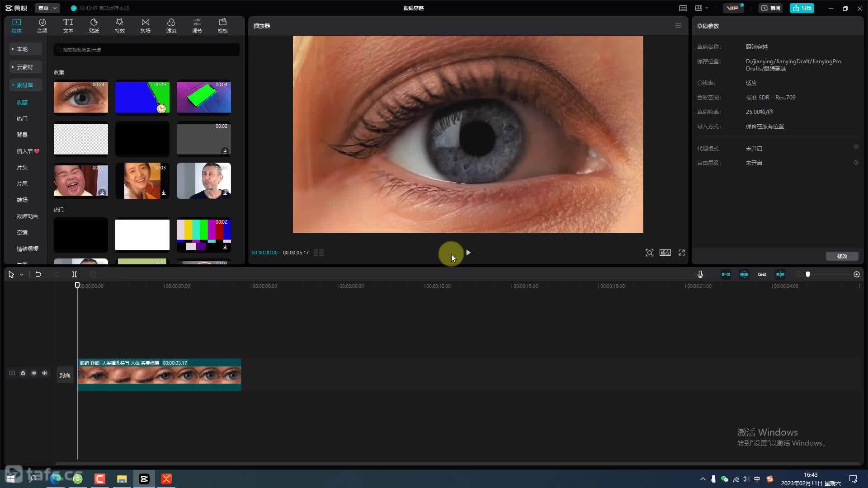Screen dimensions: 868x488
Task: Start voice-over recording with microphone
Action: 700,274
